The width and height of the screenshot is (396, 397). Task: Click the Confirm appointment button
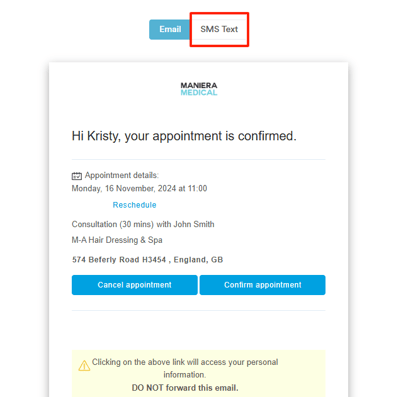tap(263, 285)
